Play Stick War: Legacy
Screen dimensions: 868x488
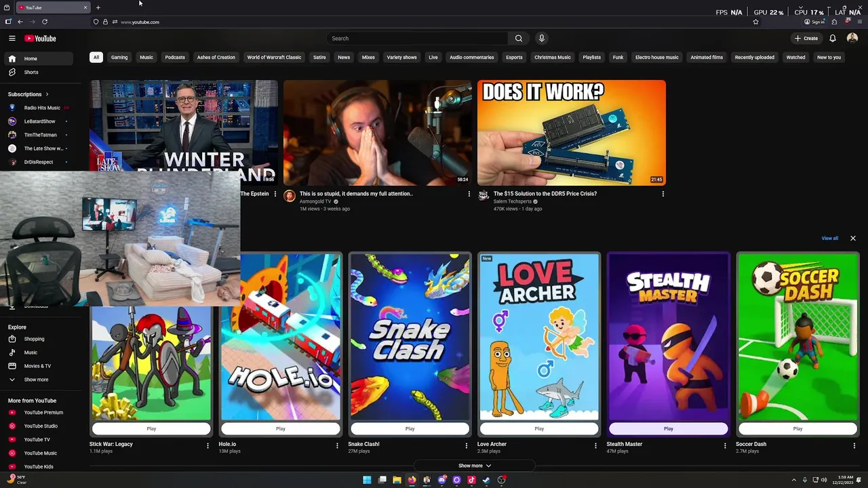(x=151, y=428)
